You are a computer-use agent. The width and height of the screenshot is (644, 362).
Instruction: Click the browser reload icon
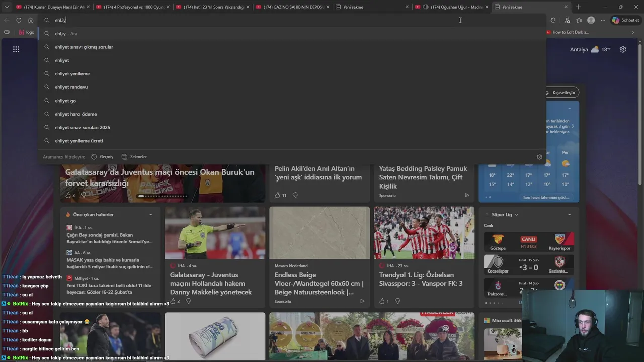19,20
